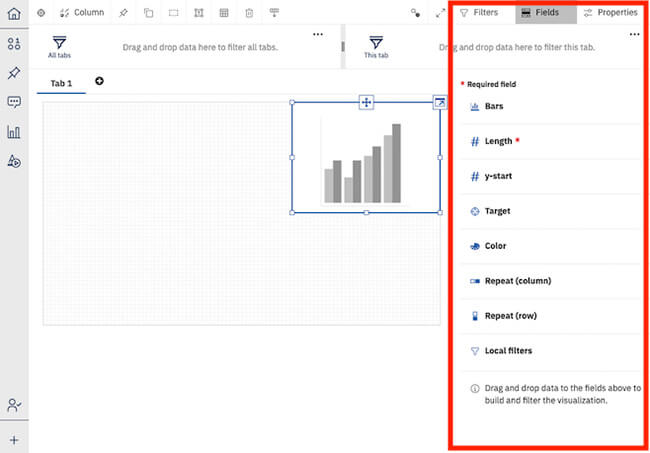Click the Length required field slot
The width and height of the screenshot is (650, 453).
[550, 141]
